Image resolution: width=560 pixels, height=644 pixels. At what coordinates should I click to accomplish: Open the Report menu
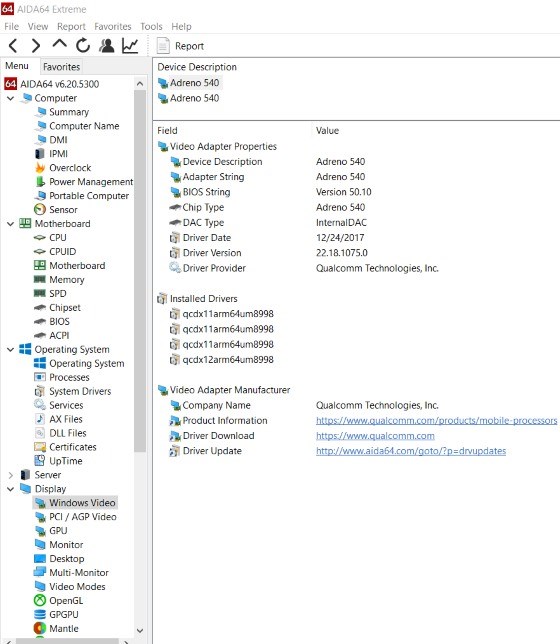71,27
